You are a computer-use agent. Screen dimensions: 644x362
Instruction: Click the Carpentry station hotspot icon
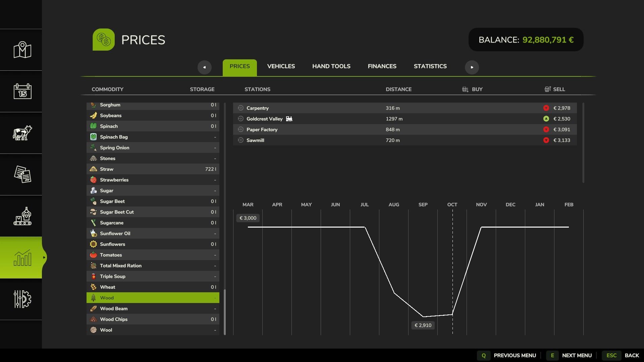[240, 108]
